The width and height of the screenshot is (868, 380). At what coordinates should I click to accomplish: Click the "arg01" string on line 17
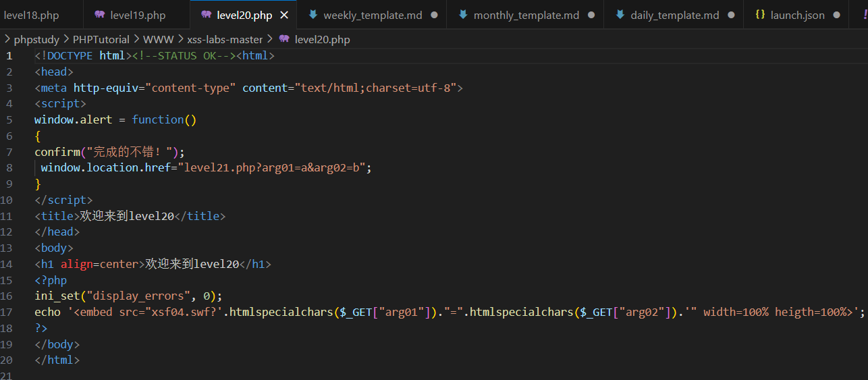[x=402, y=312]
